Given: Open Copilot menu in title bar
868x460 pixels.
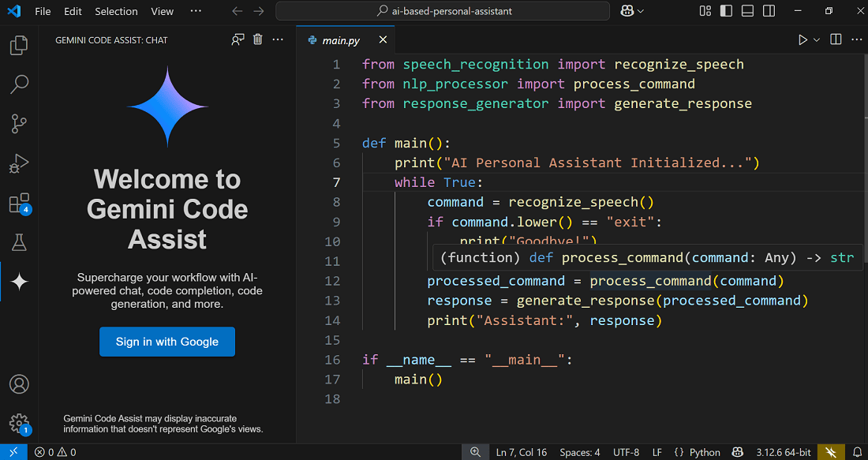Looking at the screenshot, I should point(631,11).
